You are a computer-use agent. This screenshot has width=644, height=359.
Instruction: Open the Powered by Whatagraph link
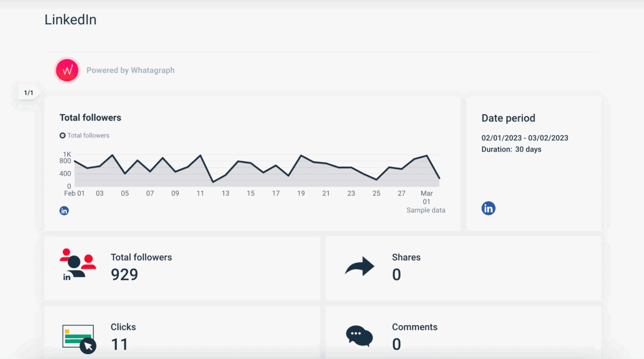[x=131, y=70]
